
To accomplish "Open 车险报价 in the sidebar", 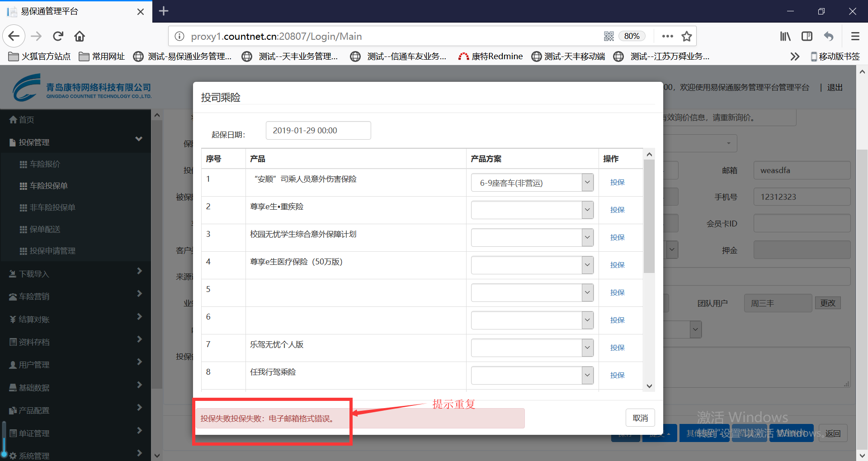I will pos(45,164).
